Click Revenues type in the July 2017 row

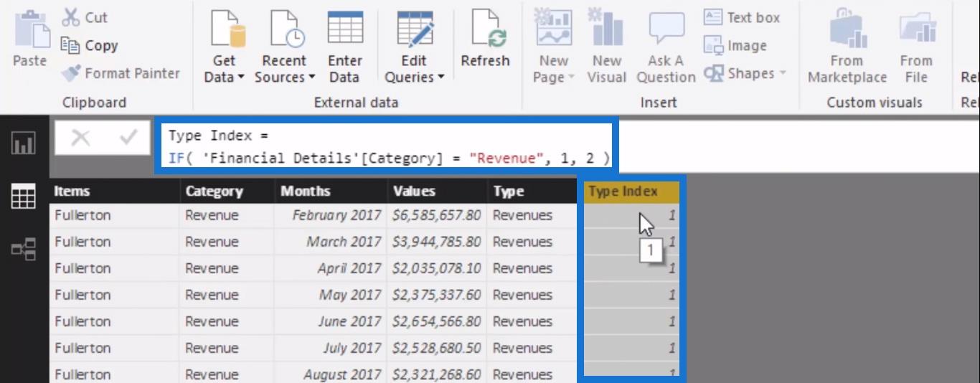532,348
